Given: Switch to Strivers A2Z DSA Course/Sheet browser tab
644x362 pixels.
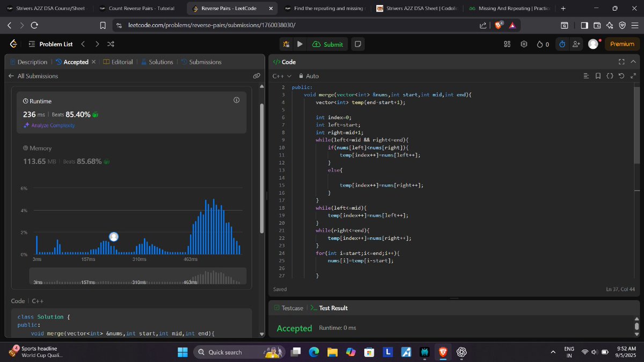Looking at the screenshot, I should [47, 9].
